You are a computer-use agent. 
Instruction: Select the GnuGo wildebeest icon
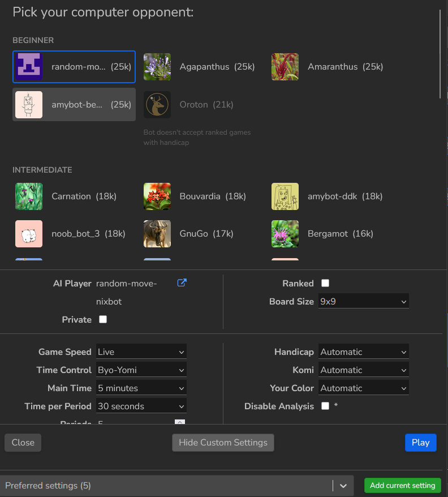(x=157, y=234)
